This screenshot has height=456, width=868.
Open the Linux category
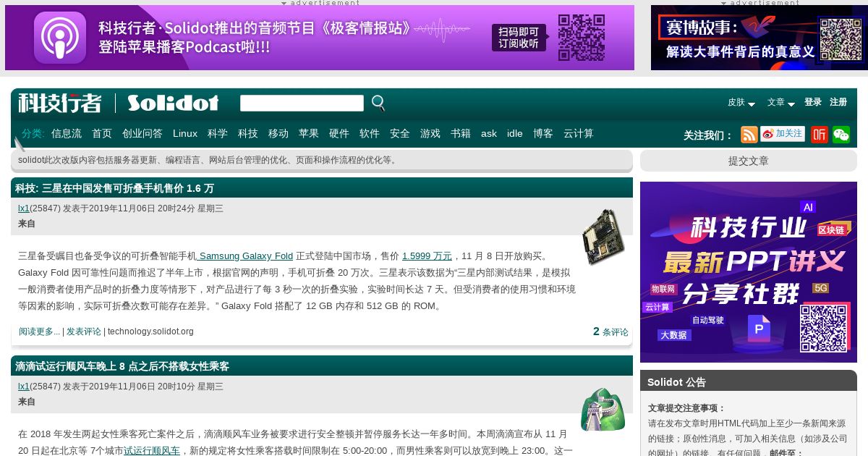(185, 133)
